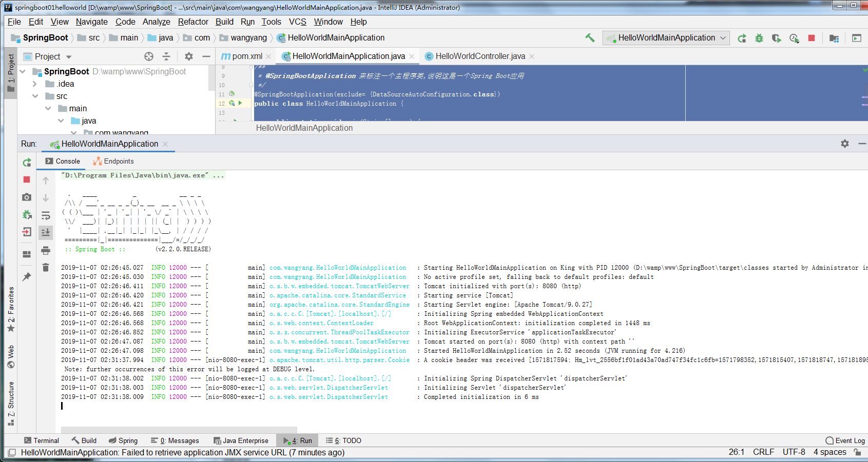Hide the Project tool window
This screenshot has width=868, height=462.
point(206,56)
